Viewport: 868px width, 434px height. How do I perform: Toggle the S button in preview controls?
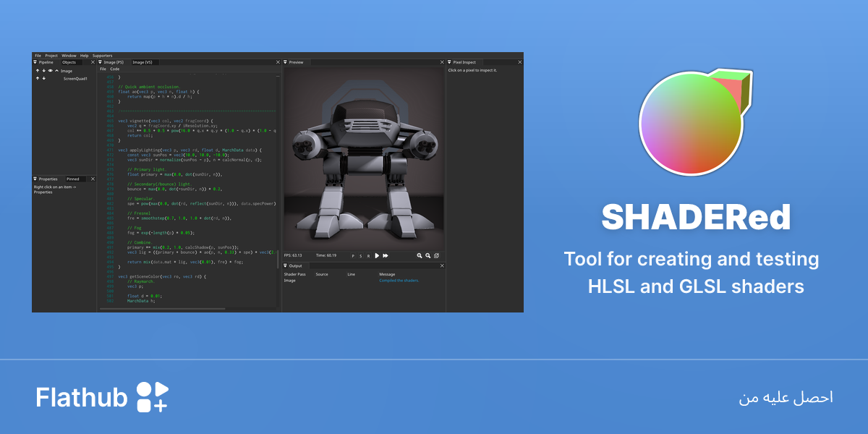coord(361,256)
